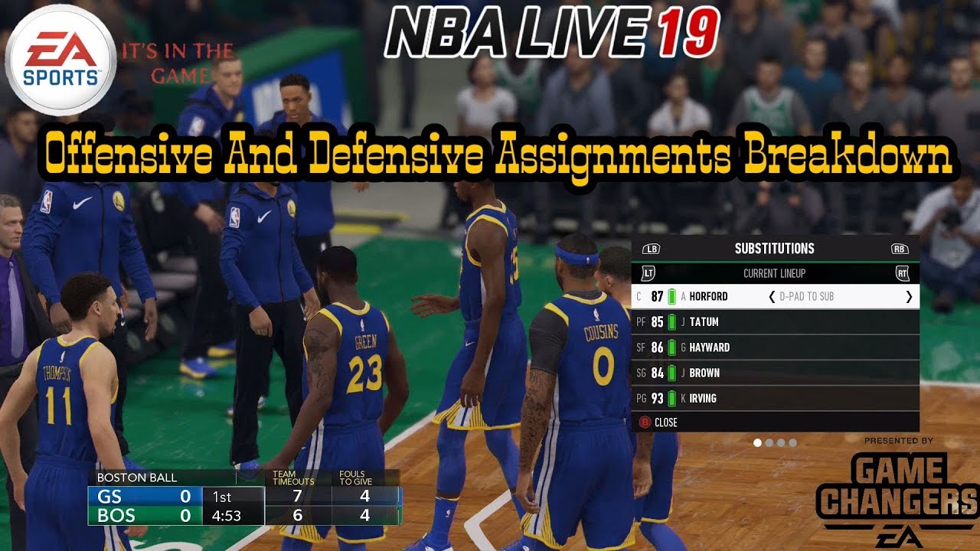This screenshot has width=980, height=551.
Task: Click the Game Changers EA logo
Action: point(897,500)
